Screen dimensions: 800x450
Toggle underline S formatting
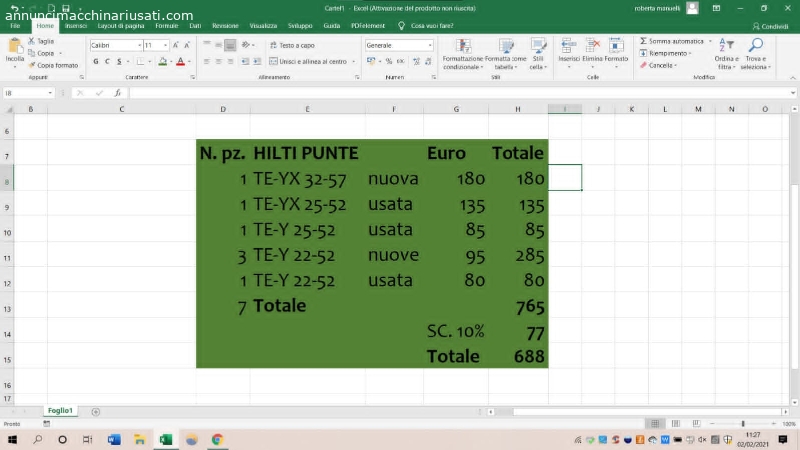pyautogui.click(x=119, y=61)
